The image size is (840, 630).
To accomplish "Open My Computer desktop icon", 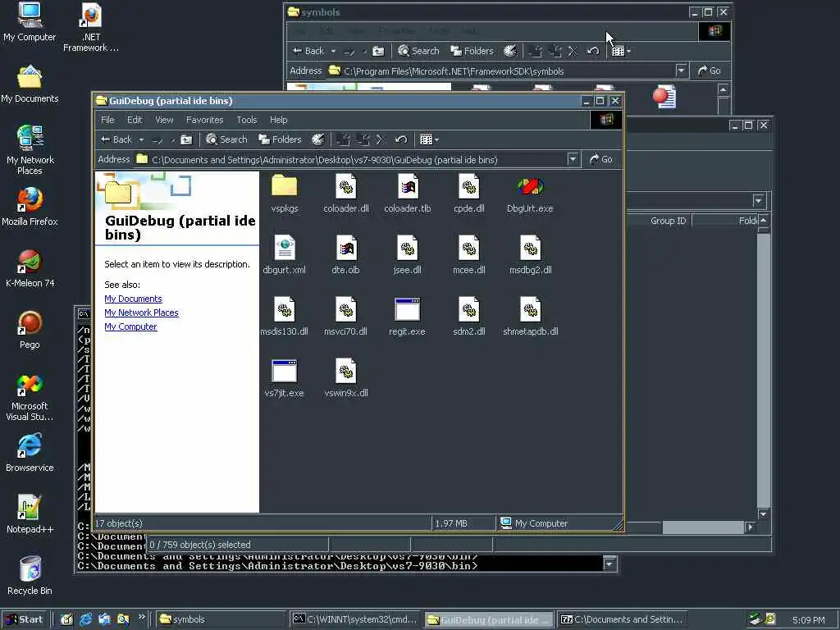I will [30, 22].
